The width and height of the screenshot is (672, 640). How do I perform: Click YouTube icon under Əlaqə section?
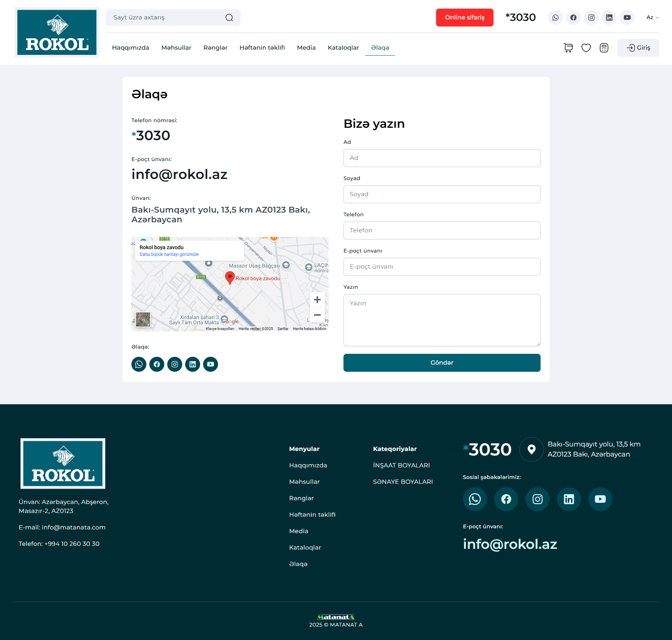click(211, 364)
